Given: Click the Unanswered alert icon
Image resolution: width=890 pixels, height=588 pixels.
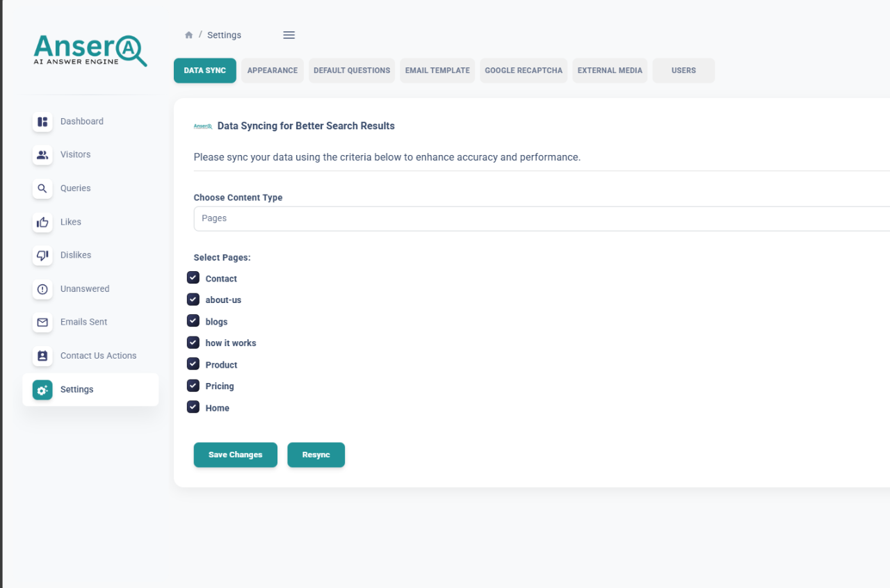Looking at the screenshot, I should [42, 289].
